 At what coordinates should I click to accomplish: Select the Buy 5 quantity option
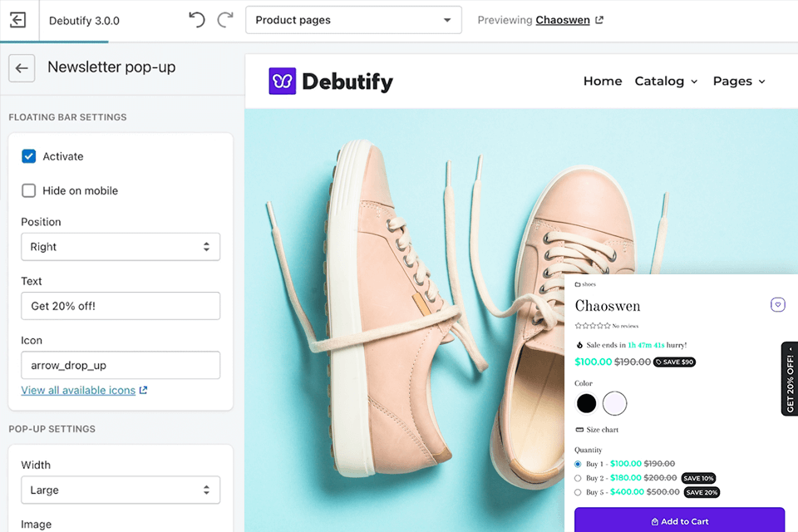[x=578, y=492]
